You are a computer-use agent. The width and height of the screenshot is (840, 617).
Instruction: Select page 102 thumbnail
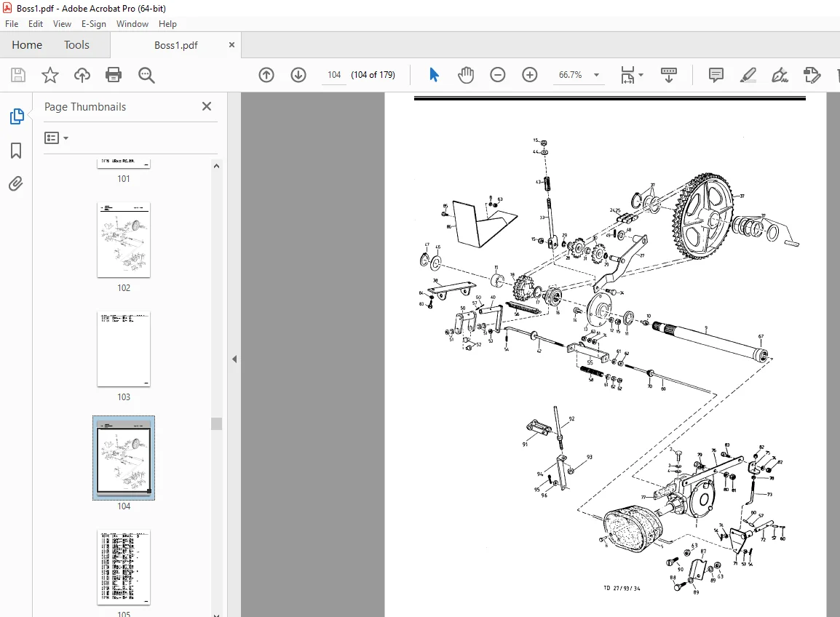click(x=124, y=240)
